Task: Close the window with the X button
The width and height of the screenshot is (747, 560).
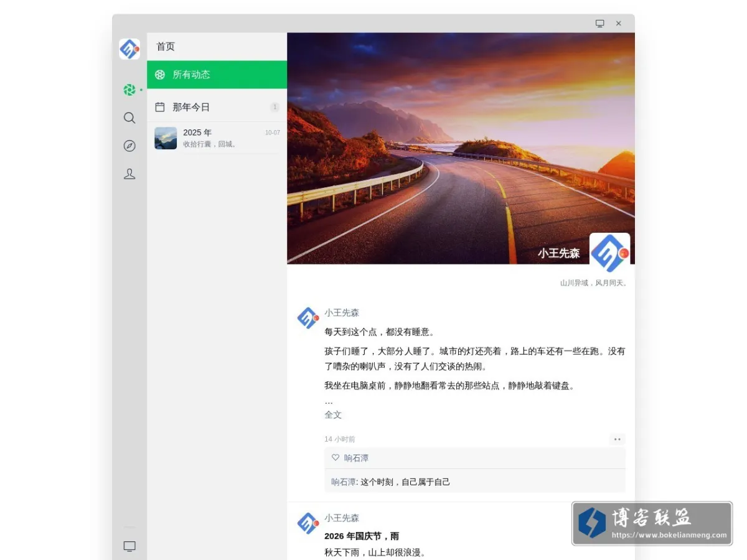Action: [x=618, y=23]
